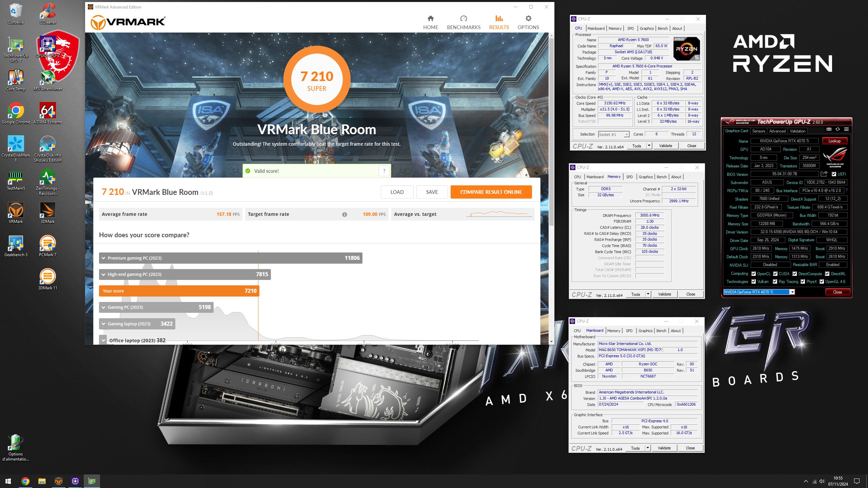This screenshot has height=488, width=868.
Task: Click the Close button in GPU-Z
Action: click(837, 292)
